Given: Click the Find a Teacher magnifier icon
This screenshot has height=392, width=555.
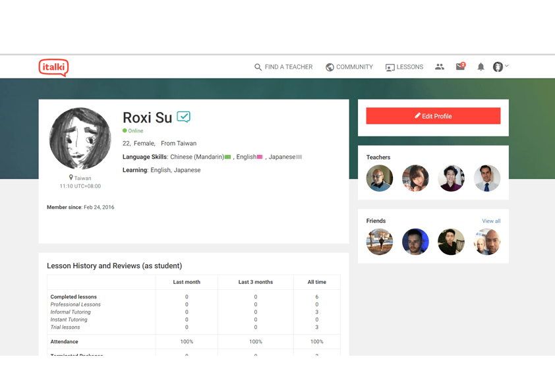Looking at the screenshot, I should [x=258, y=67].
